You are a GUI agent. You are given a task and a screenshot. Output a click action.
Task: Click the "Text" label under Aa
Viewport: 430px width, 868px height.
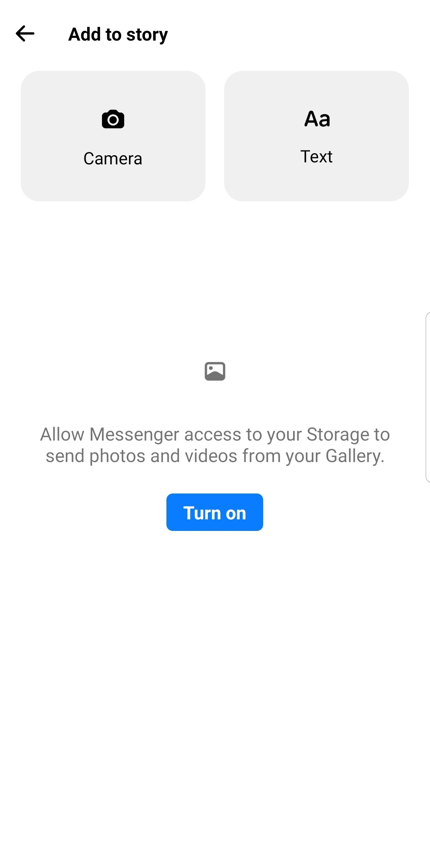pos(317,156)
